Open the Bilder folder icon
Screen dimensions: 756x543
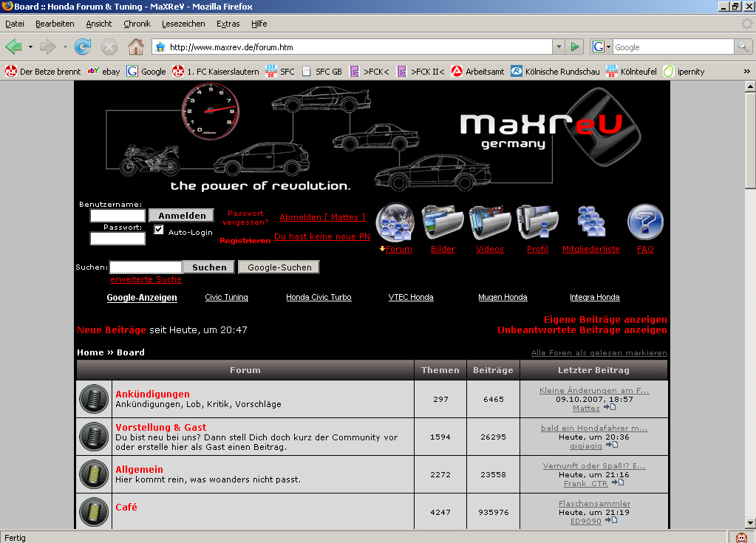pos(443,222)
